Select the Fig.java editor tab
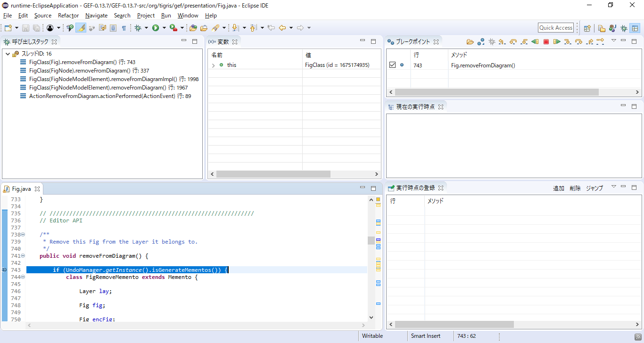The height and width of the screenshot is (343, 644). tap(21, 189)
